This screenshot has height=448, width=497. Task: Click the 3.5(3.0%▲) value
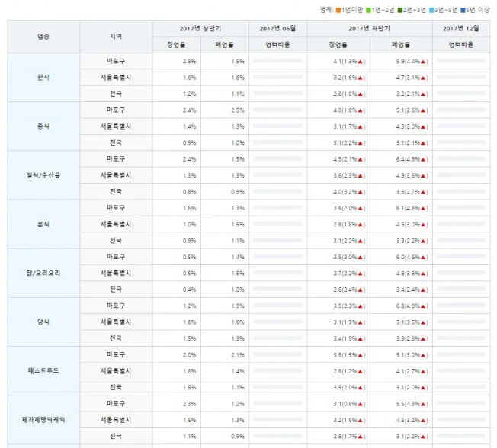[x=349, y=257]
